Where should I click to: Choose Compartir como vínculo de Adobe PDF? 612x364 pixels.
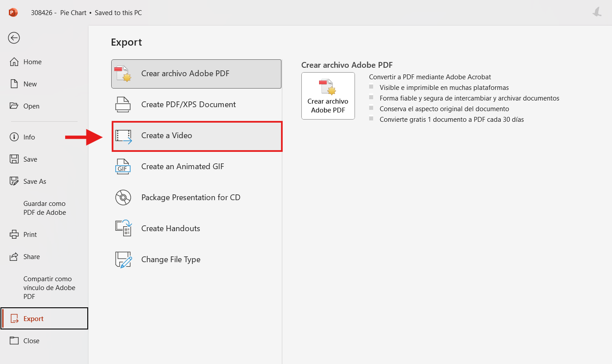(49, 288)
